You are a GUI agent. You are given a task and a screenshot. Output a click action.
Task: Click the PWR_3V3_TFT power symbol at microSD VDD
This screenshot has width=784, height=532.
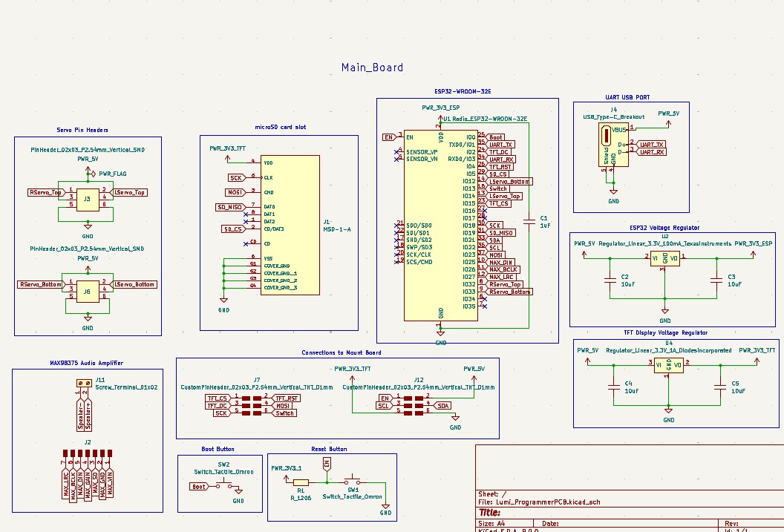[x=227, y=158]
